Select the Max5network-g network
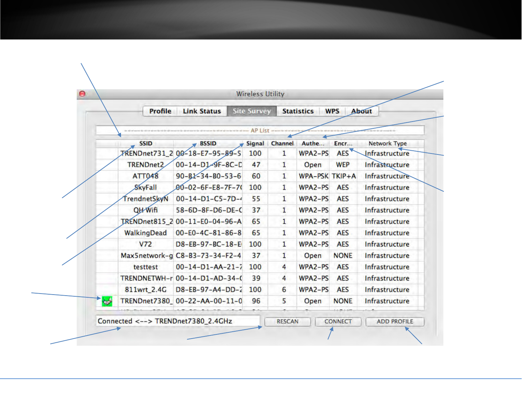This screenshot has width=532, height=412. (260, 255)
